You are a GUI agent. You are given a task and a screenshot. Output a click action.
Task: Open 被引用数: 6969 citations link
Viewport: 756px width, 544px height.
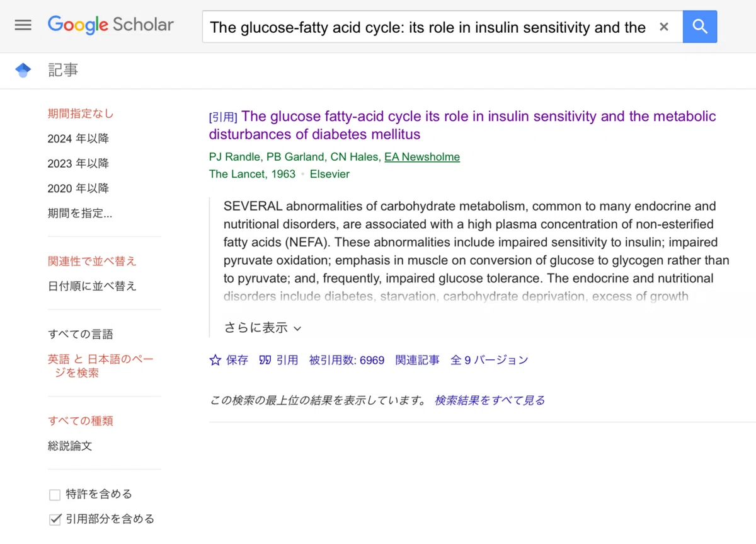coord(346,361)
